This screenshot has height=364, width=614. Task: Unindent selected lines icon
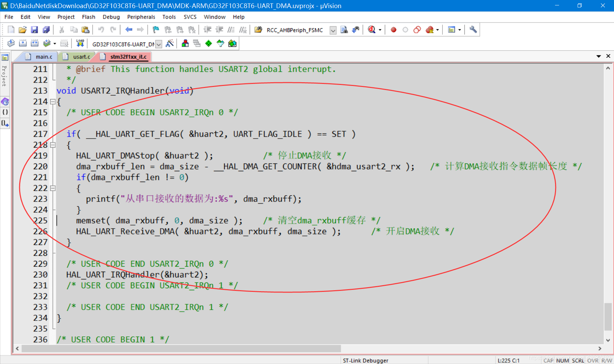tap(219, 30)
